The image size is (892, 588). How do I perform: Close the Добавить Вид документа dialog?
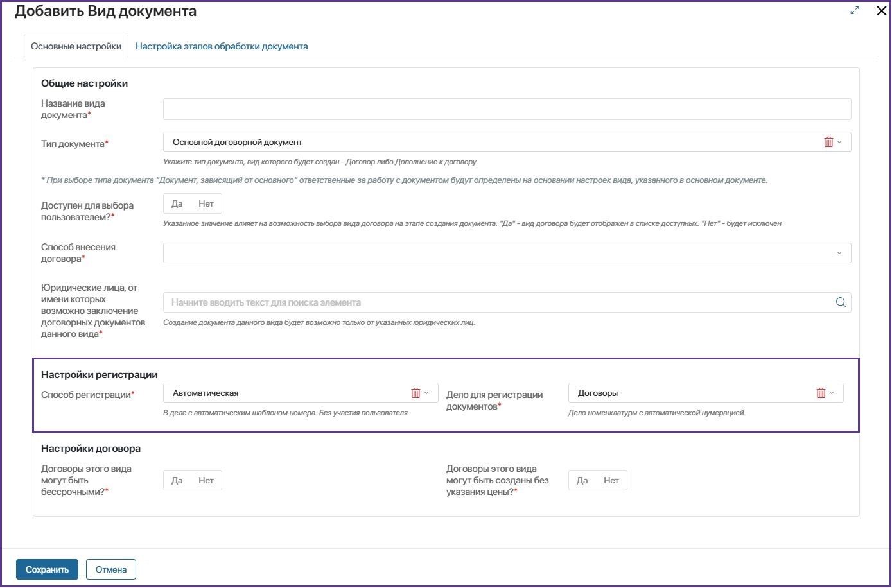pyautogui.click(x=881, y=11)
